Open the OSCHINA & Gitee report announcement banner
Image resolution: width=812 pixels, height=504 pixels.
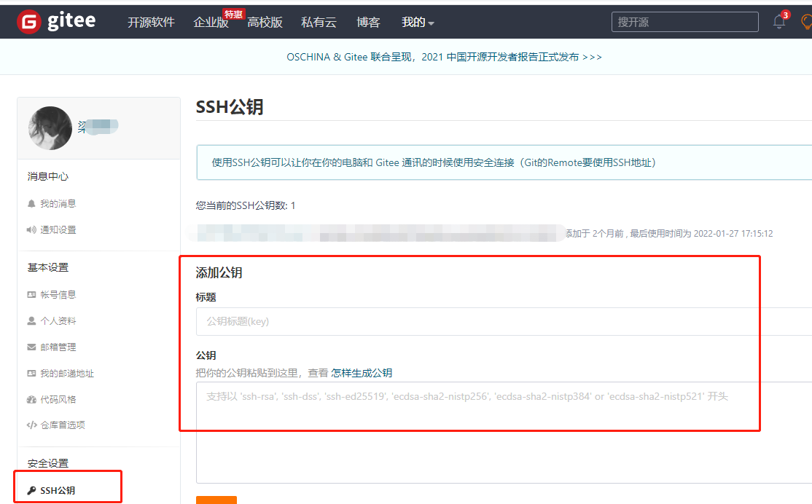444,57
